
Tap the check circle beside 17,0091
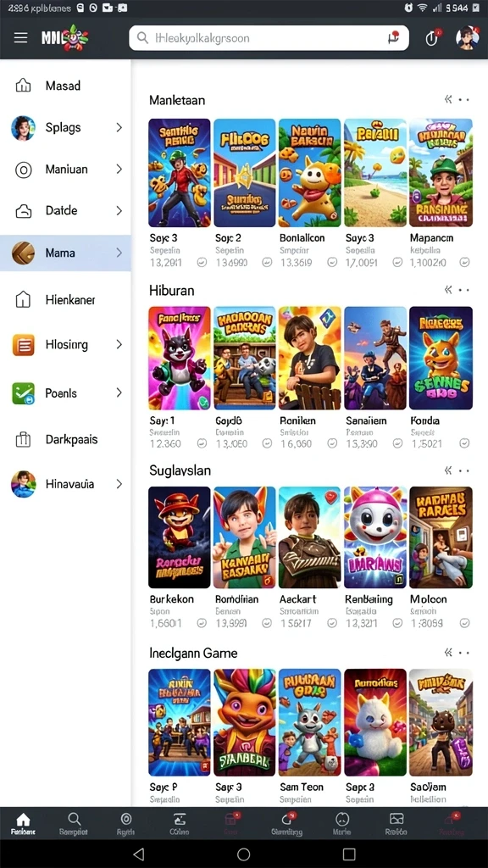click(x=397, y=263)
